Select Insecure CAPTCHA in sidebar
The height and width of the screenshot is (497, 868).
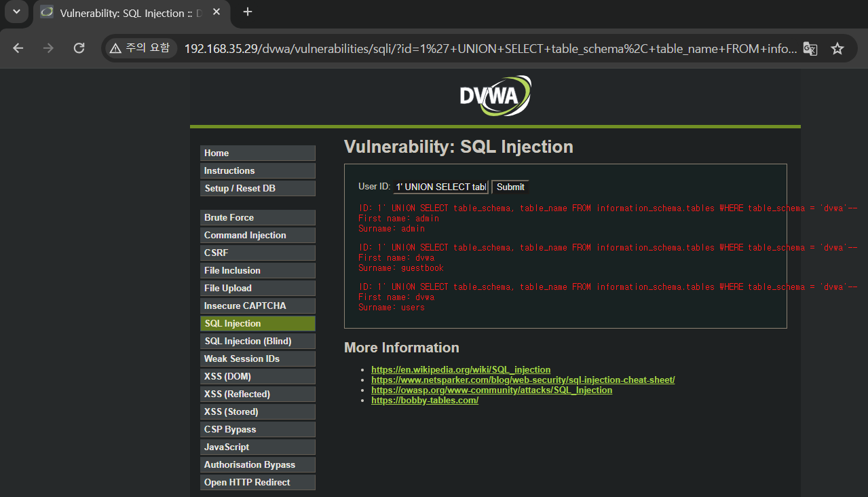[x=258, y=306]
